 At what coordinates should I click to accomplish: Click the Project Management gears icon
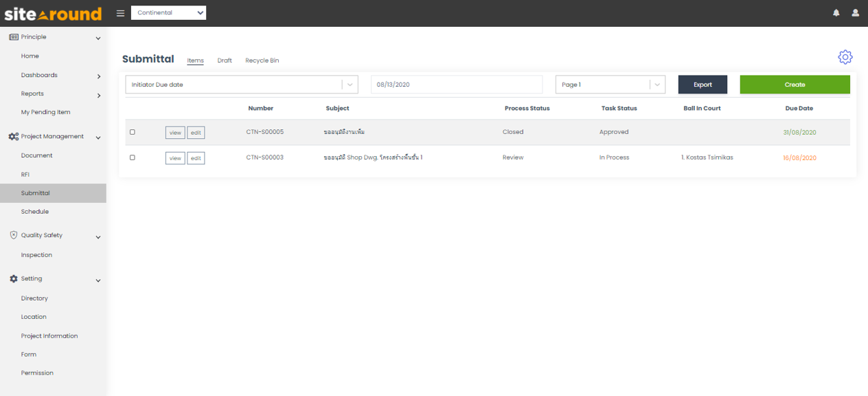coord(13,137)
